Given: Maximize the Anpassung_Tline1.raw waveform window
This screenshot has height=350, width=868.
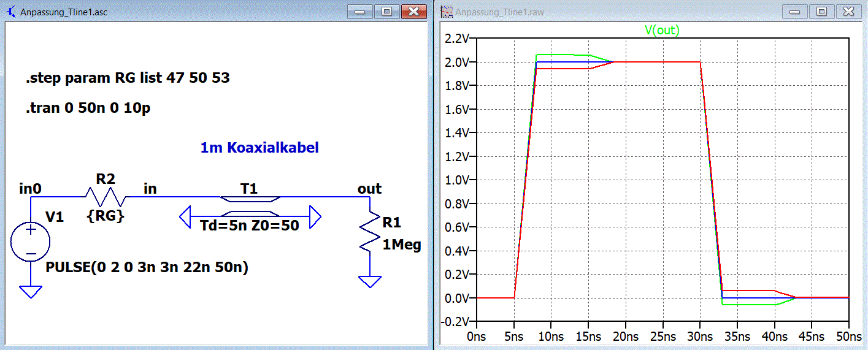Looking at the screenshot, I should click(x=821, y=12).
